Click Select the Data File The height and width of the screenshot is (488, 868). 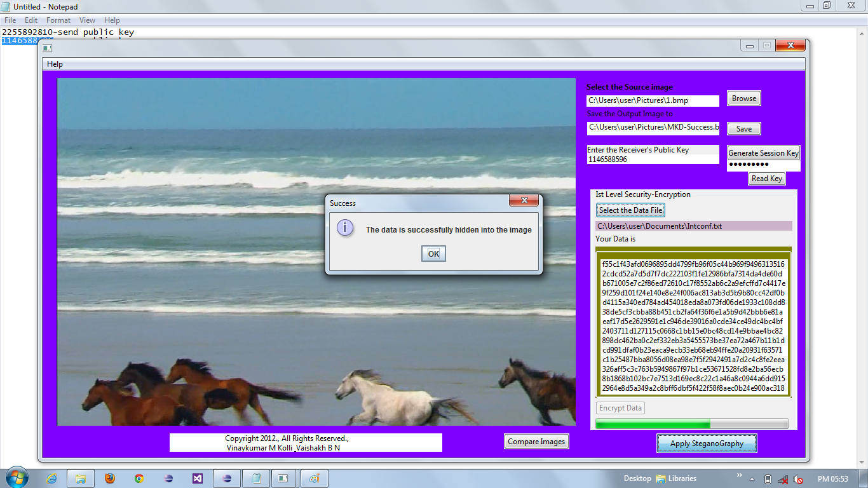tap(630, 210)
